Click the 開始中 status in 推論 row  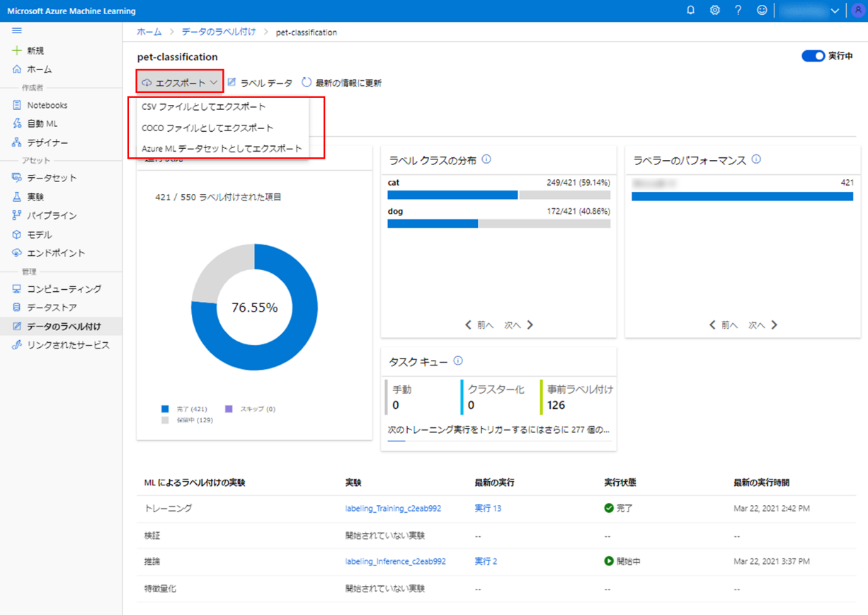pos(622,561)
